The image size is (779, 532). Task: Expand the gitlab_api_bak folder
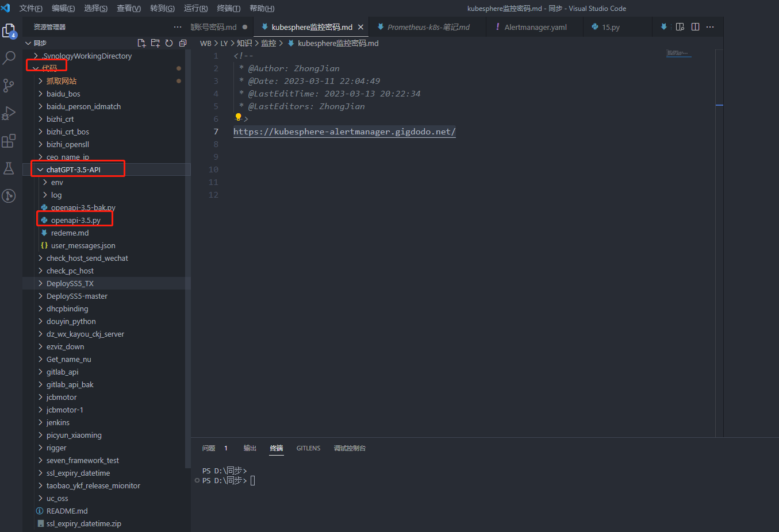(40, 384)
